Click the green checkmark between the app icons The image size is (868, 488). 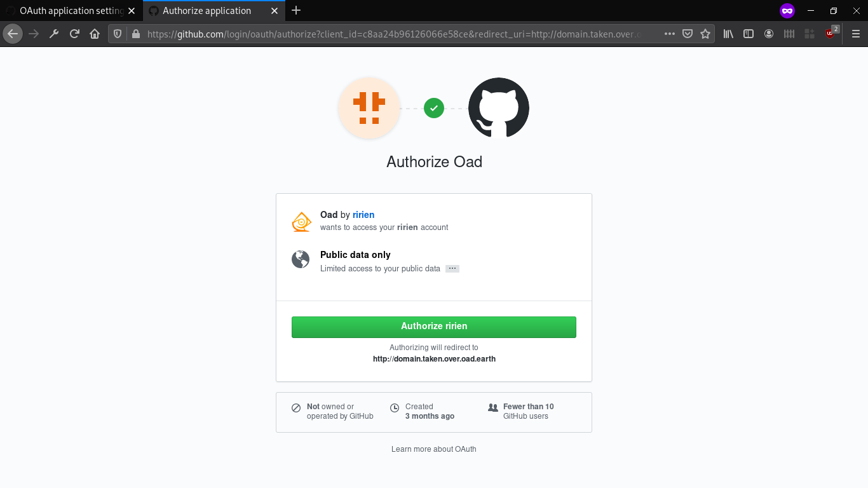[434, 108]
